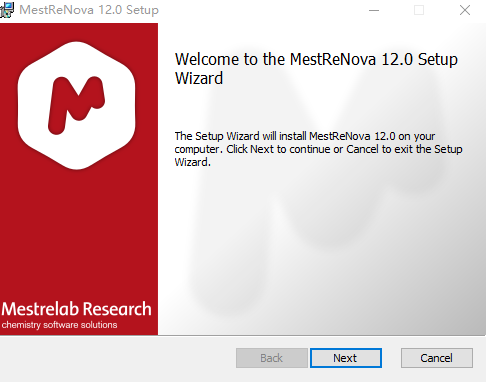
Task: Click the Next button to continue setup
Action: (x=346, y=358)
